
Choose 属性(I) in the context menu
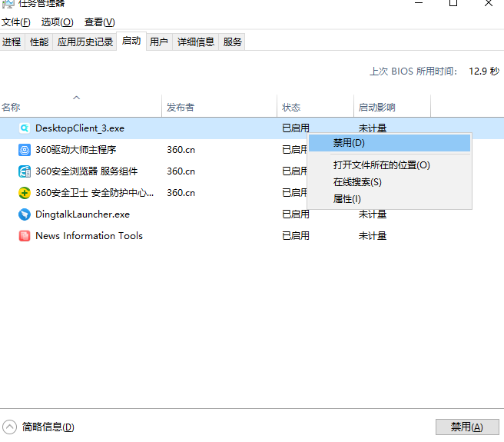(x=390, y=199)
